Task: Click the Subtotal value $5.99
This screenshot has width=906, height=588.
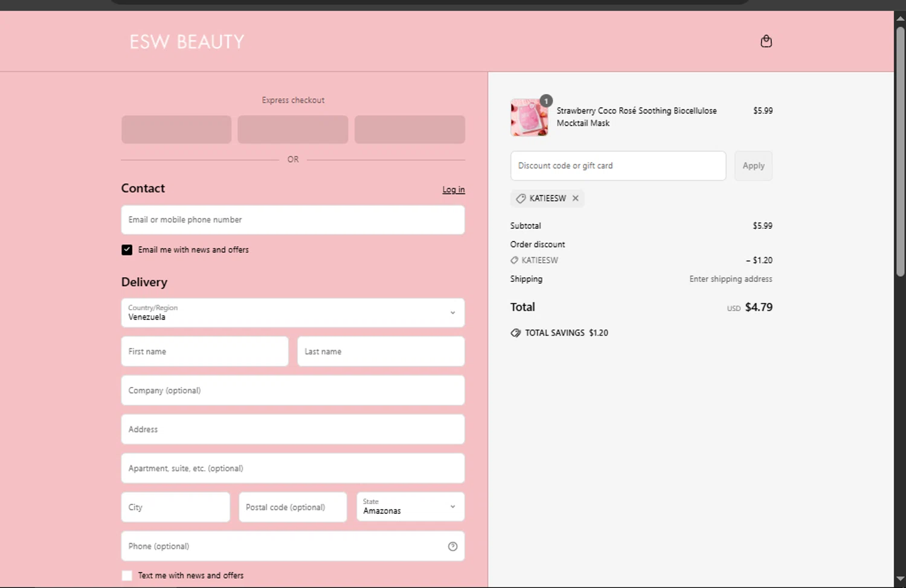Action: pos(762,226)
